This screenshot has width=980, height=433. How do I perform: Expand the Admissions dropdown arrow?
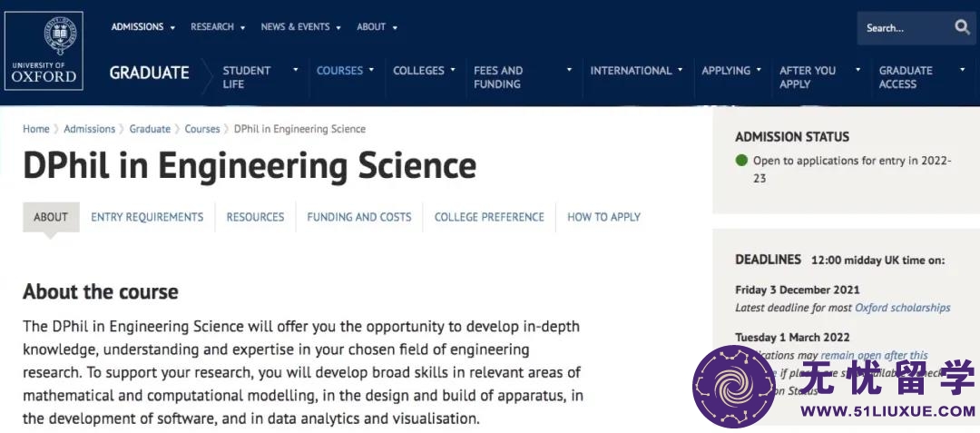(172, 27)
